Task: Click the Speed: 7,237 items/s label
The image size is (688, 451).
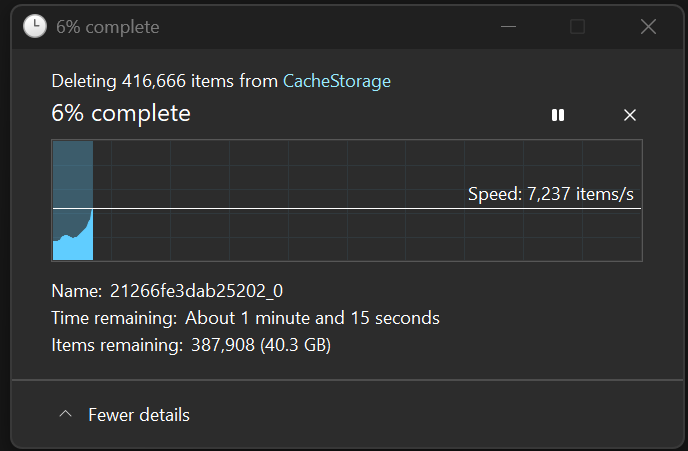Action: (551, 194)
